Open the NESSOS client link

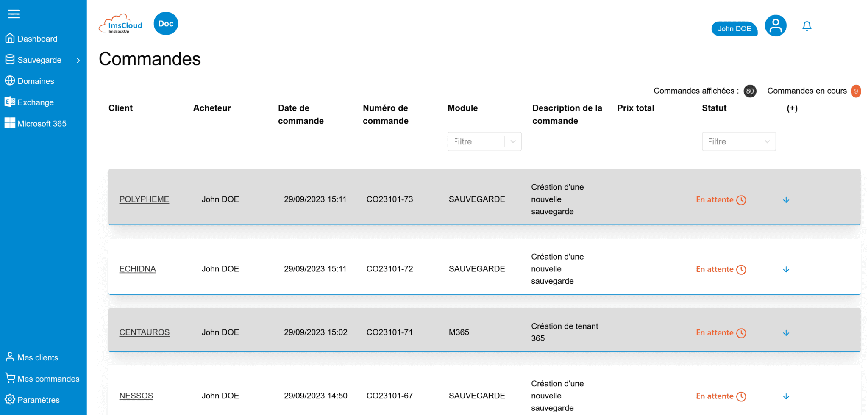tap(136, 396)
